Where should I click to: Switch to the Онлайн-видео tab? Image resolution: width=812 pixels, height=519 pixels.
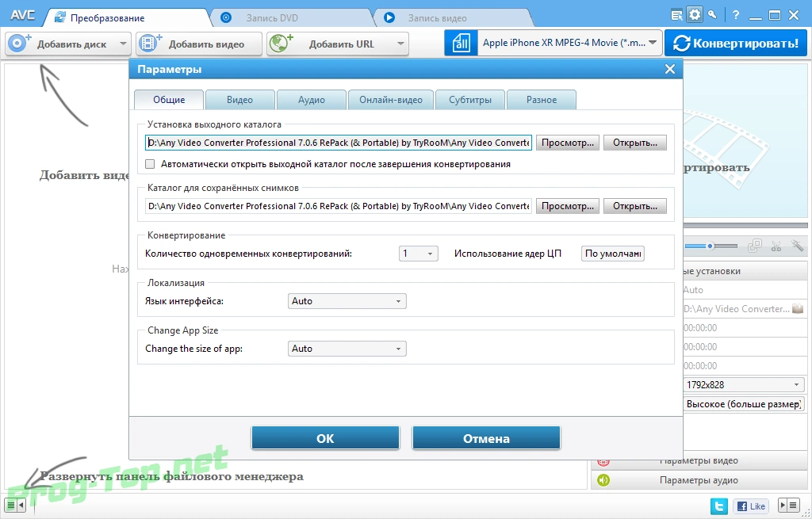click(391, 100)
